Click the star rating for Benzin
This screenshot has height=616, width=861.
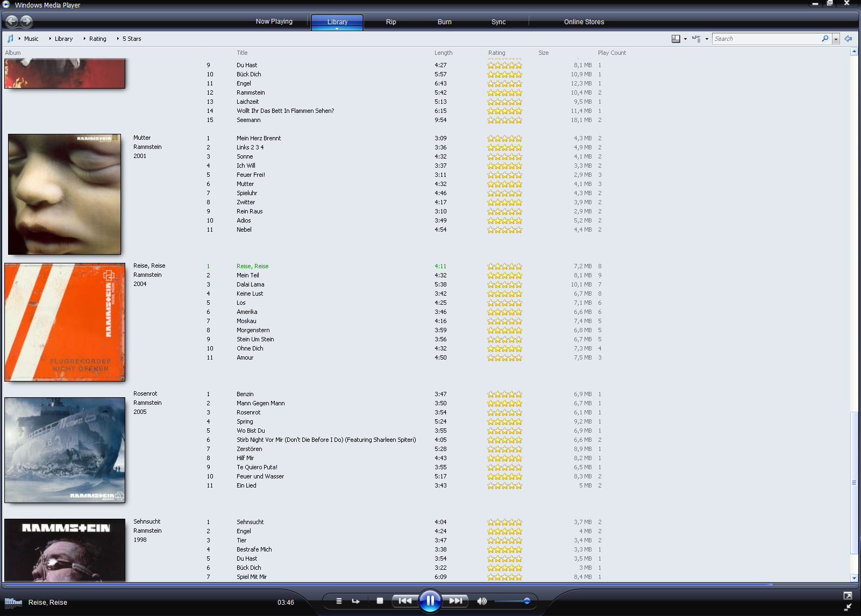[504, 394]
